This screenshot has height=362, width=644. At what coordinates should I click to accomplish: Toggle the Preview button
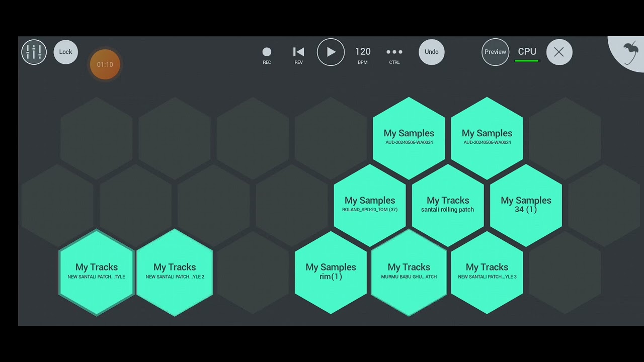coord(495,52)
